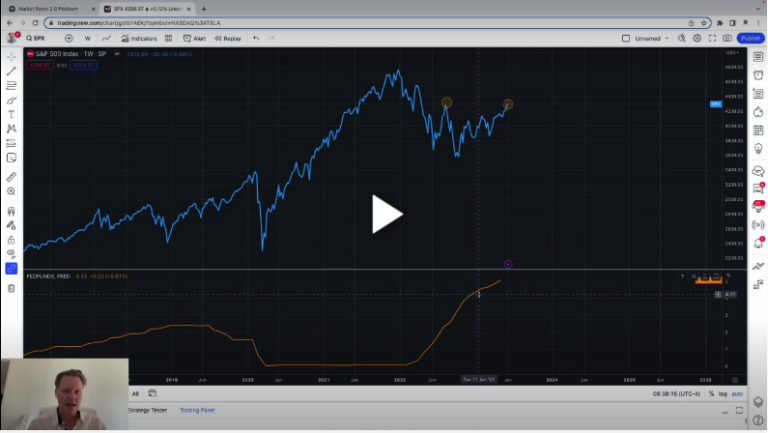Change the W timeframe interval

click(x=88, y=38)
